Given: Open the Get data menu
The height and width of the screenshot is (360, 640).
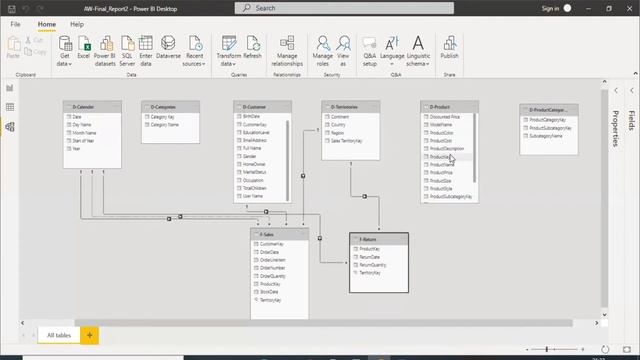Looking at the screenshot, I should (64, 51).
